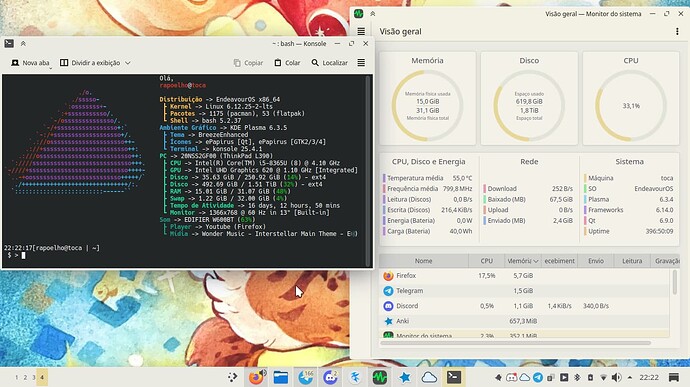Screen dimensions: 690x387
Task: Click the volume icon in the system tray
Action: point(617,377)
